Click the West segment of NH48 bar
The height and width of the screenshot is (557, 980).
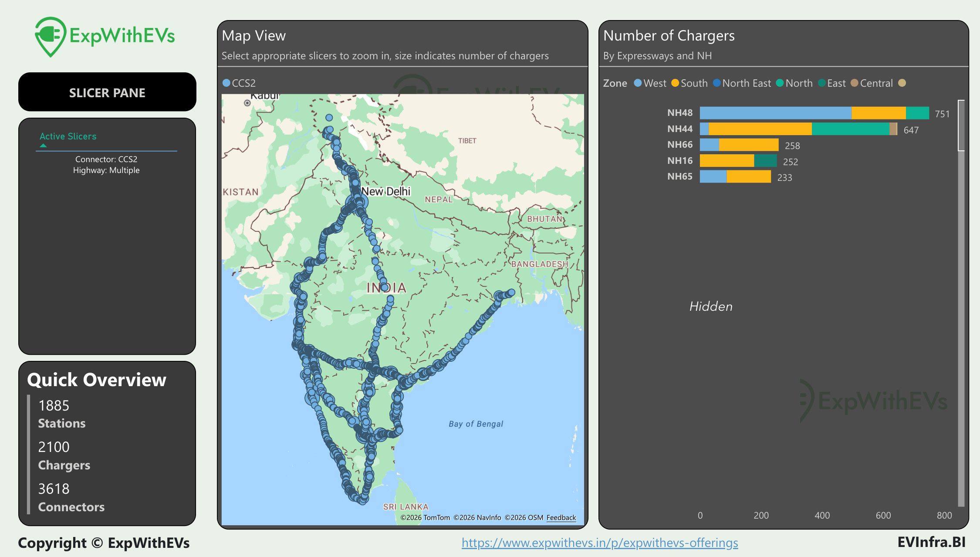pos(775,113)
